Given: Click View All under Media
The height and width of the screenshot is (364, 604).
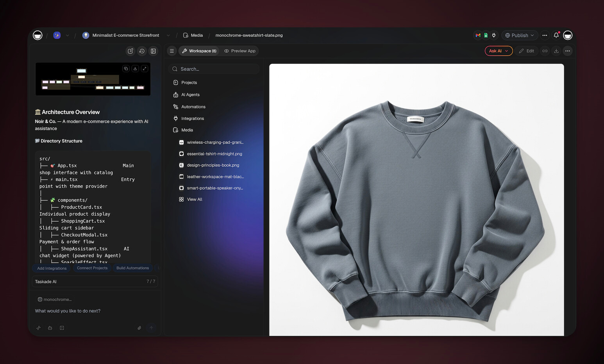Looking at the screenshot, I should (x=194, y=199).
